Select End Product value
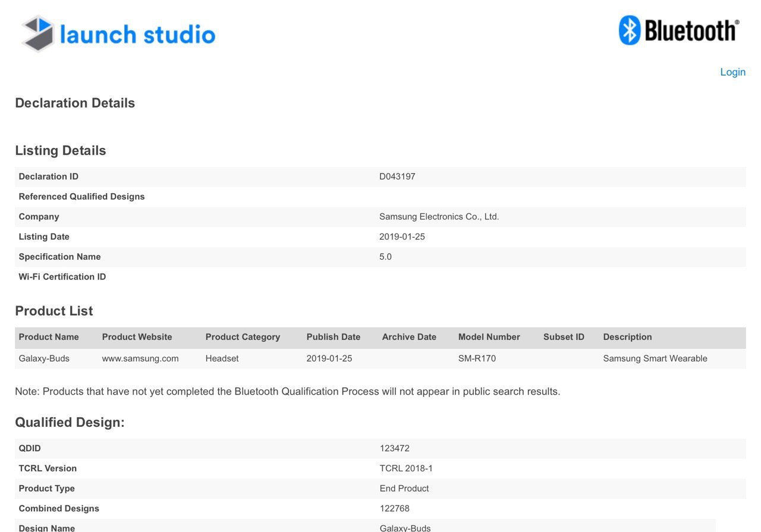 click(404, 489)
